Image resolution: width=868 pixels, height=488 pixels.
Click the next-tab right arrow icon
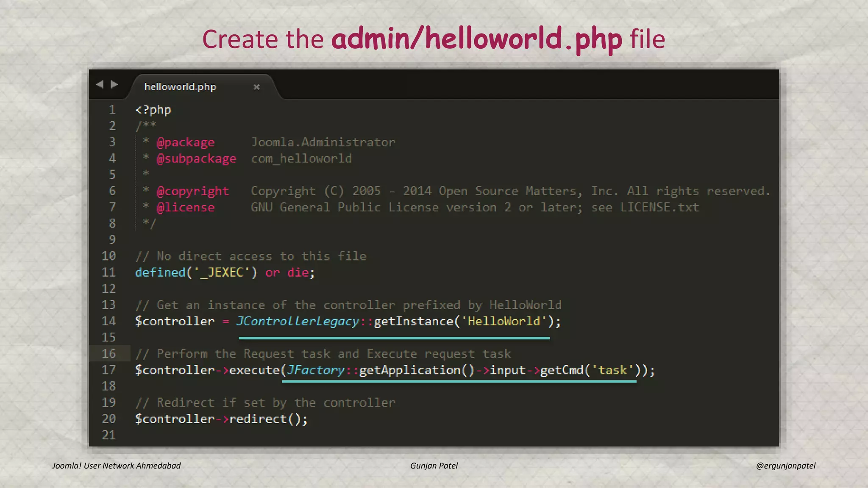pyautogui.click(x=114, y=84)
